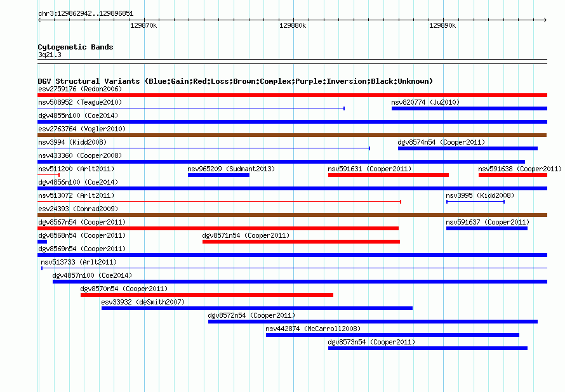
Task: Click the esv2759176 (Redon2006) red loss bar
Action: tap(292, 95)
